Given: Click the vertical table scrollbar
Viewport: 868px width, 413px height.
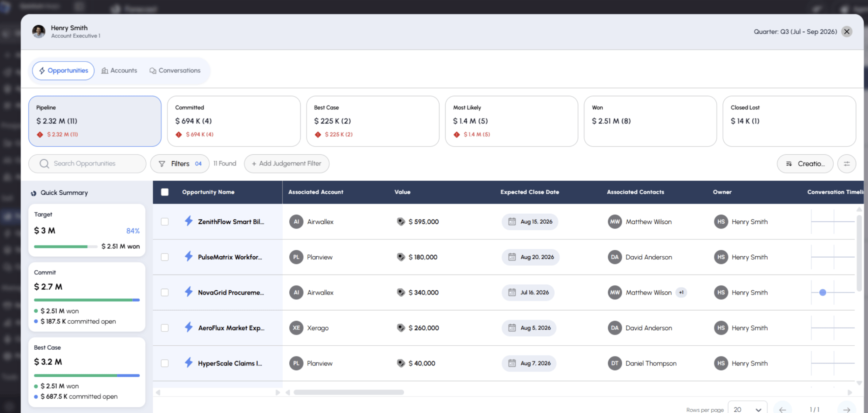Looking at the screenshot, I should [x=859, y=253].
